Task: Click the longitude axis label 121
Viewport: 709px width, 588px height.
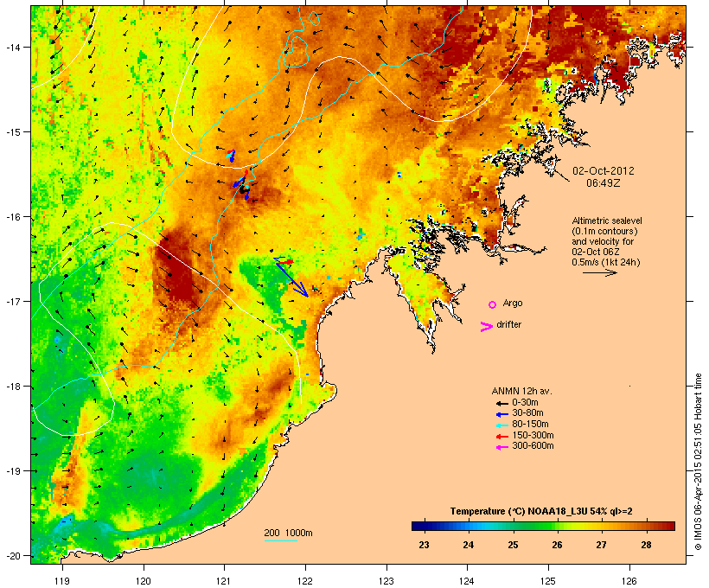Action: pos(224,581)
